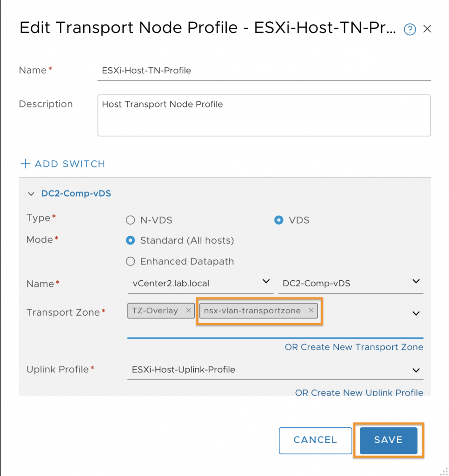Choose Standard (All hosts) mode
449x476 pixels.
tap(131, 240)
